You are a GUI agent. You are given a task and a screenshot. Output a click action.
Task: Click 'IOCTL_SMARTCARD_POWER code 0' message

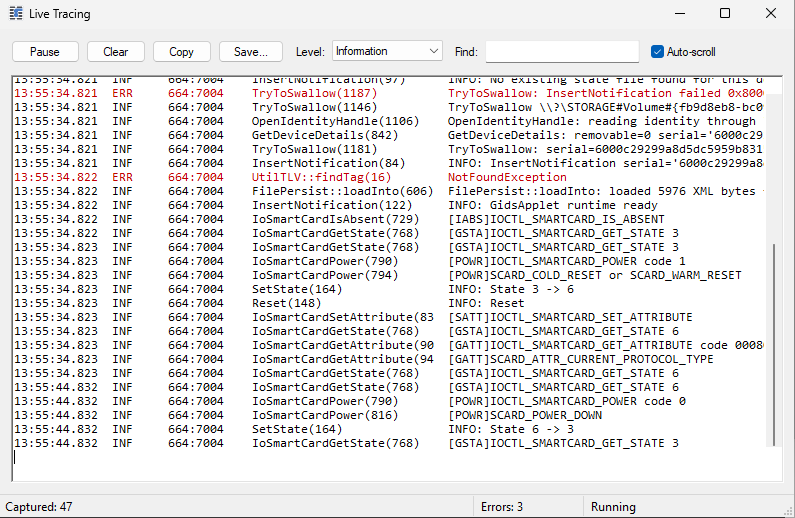567,401
